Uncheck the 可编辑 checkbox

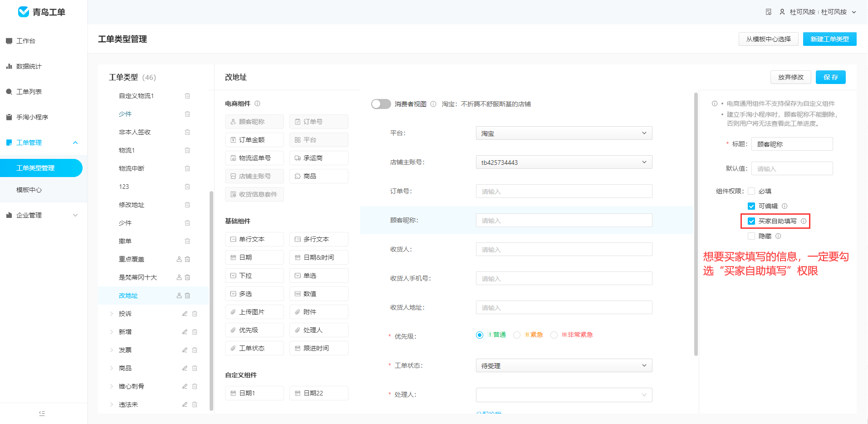tap(751, 206)
